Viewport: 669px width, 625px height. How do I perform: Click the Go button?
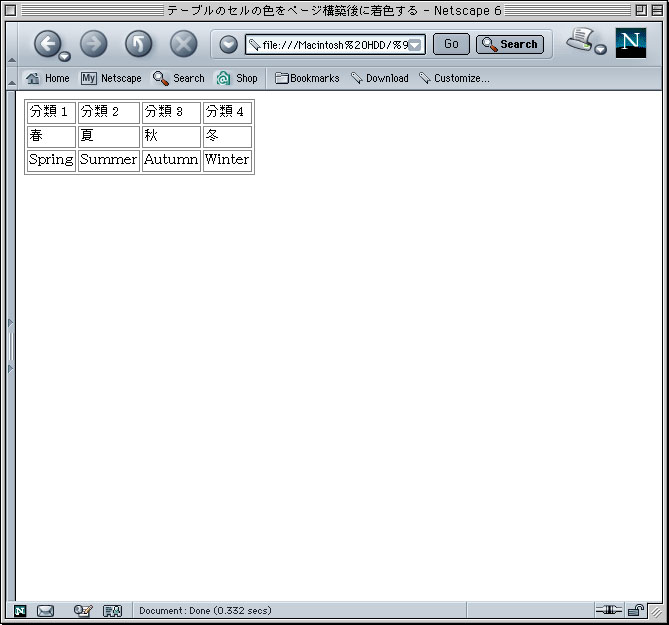pyautogui.click(x=451, y=44)
